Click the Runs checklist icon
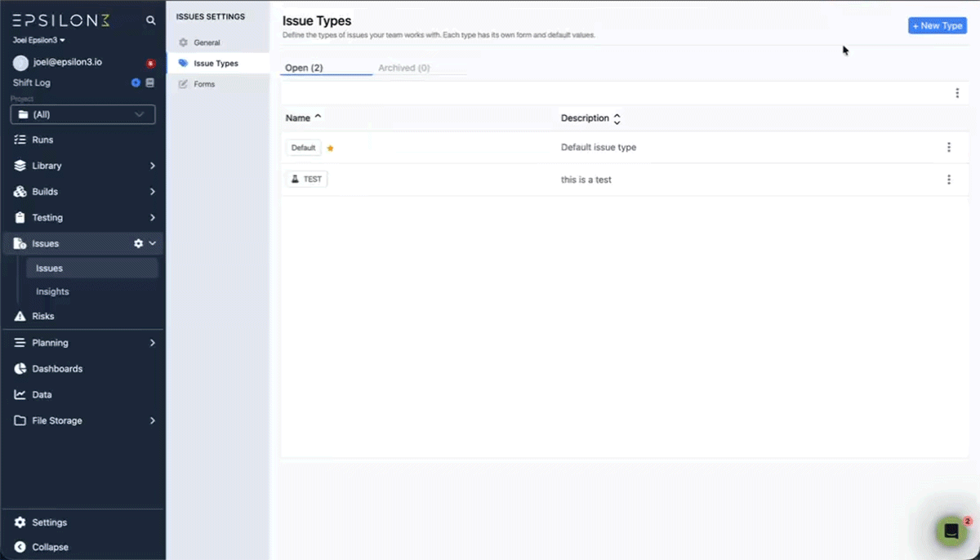Viewport: 980px width, 560px height. click(x=20, y=140)
